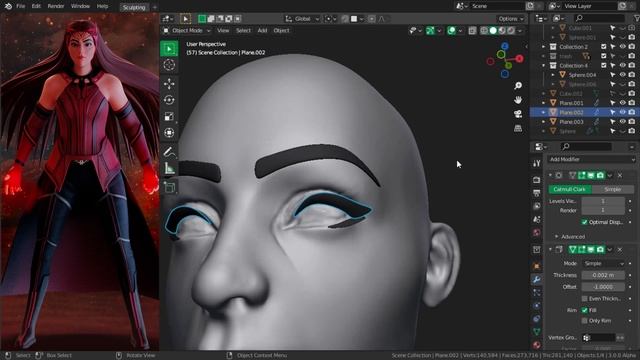Click the blue Z axis gizmo handle

[504, 46]
